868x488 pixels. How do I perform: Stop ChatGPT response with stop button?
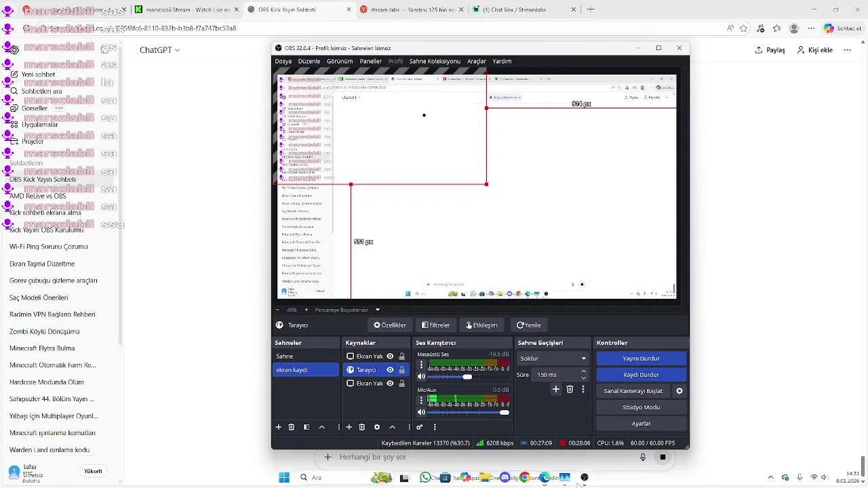pyautogui.click(x=663, y=457)
